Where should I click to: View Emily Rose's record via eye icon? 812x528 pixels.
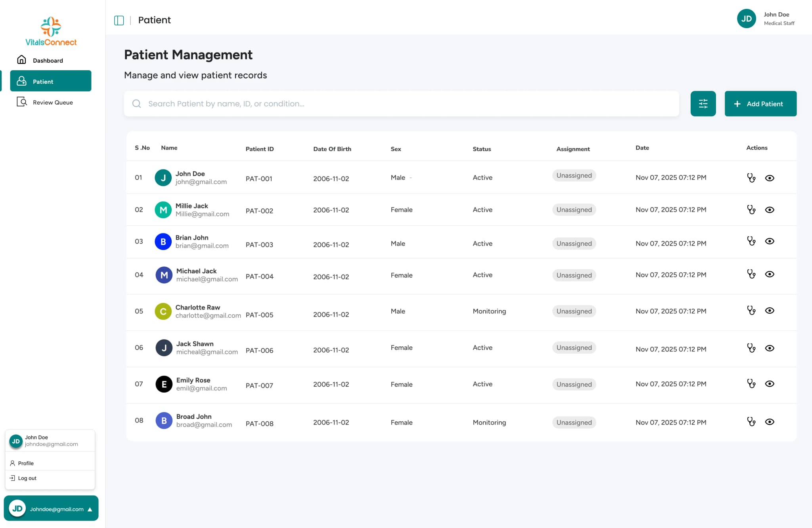click(x=769, y=384)
